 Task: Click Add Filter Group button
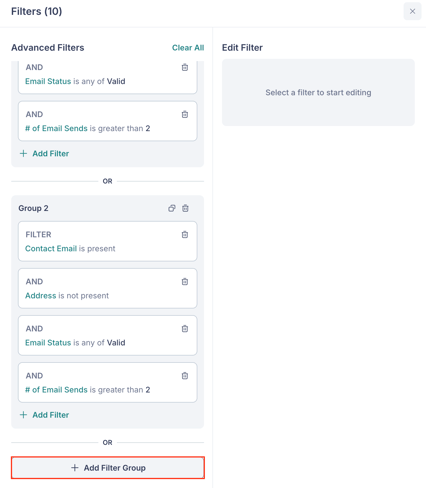click(x=108, y=468)
